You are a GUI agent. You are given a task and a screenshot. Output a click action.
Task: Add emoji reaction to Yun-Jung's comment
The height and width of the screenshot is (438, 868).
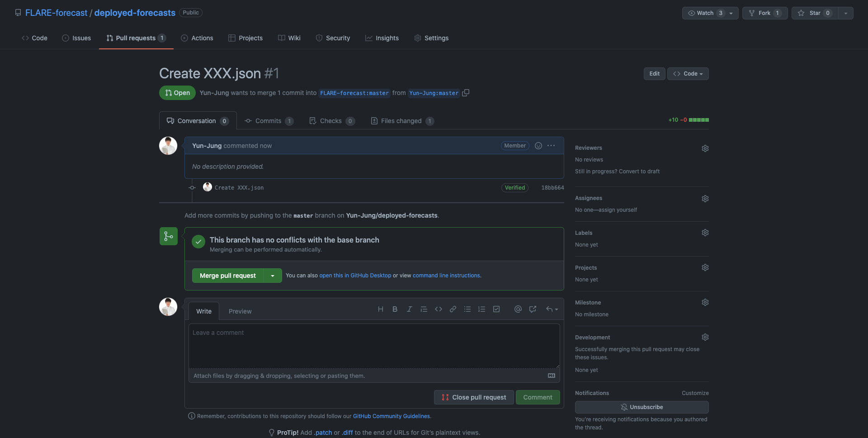pos(538,146)
